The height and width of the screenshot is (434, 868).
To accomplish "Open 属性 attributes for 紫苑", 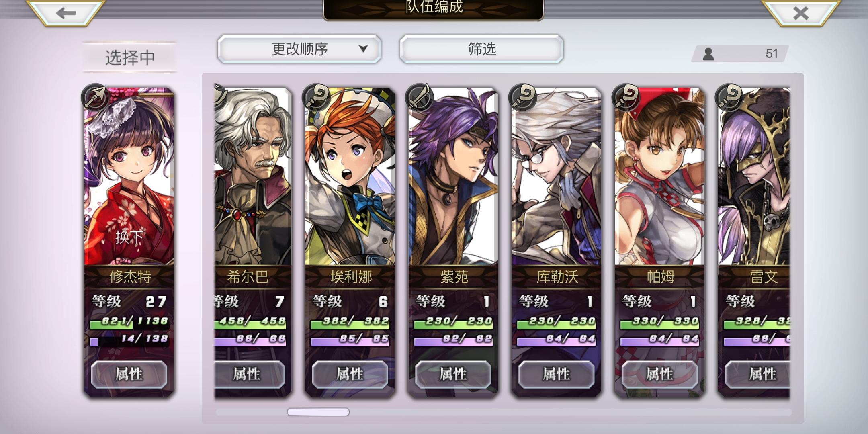I will pyautogui.click(x=453, y=374).
